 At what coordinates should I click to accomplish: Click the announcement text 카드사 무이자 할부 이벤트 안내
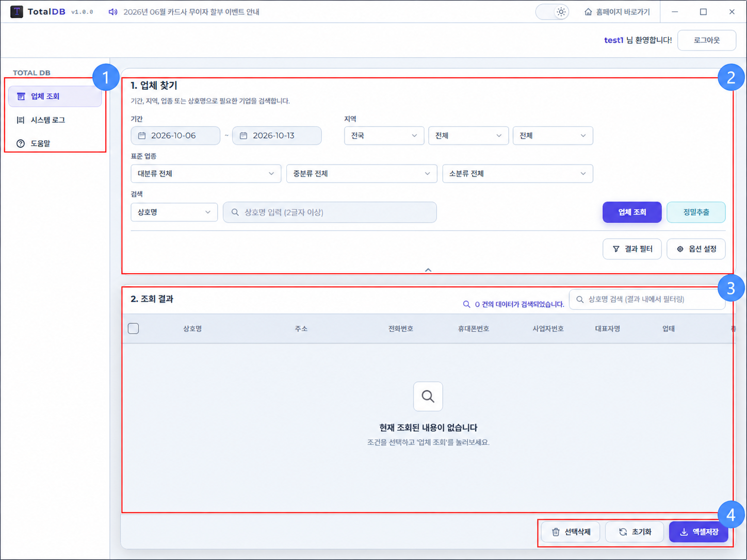[x=213, y=12]
